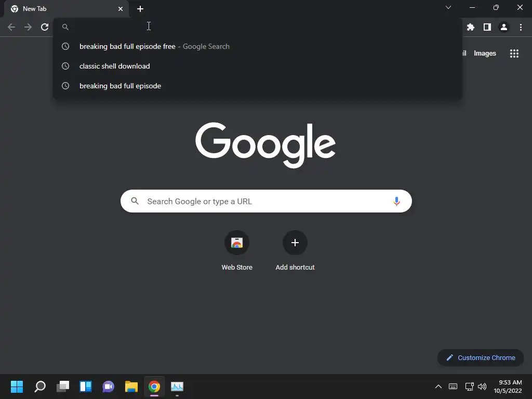The image size is (532, 399).
Task: Open the Extensions puzzle icon
Action: click(x=470, y=27)
